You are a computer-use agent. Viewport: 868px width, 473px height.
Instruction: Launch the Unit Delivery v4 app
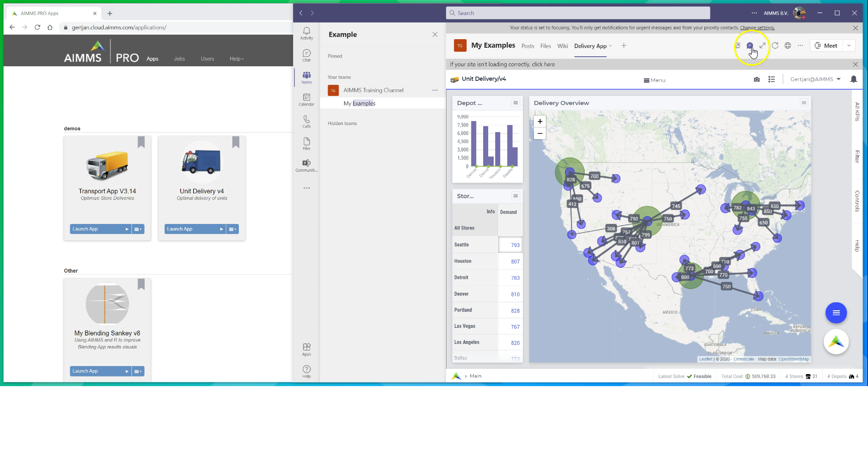[x=195, y=229]
